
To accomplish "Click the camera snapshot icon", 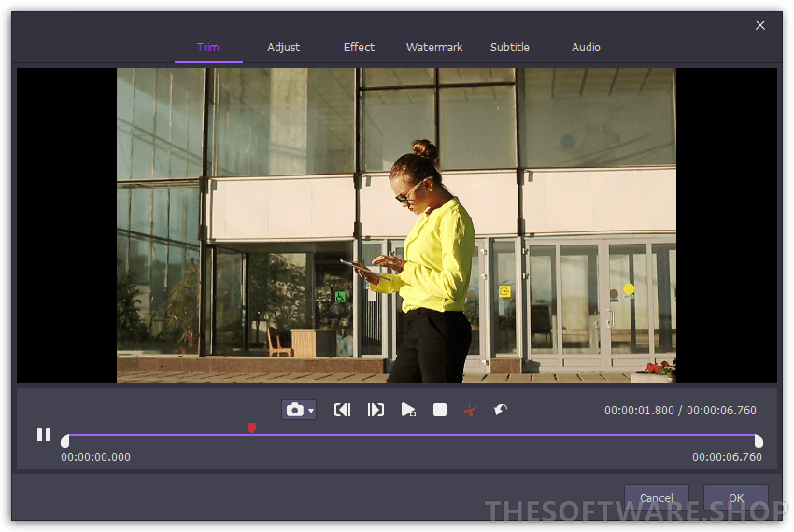I will [294, 410].
